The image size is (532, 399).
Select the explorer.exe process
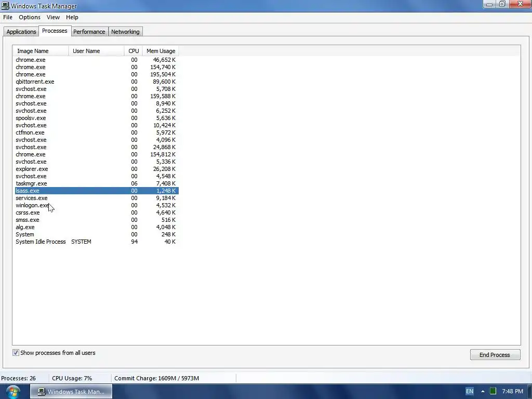point(97,169)
